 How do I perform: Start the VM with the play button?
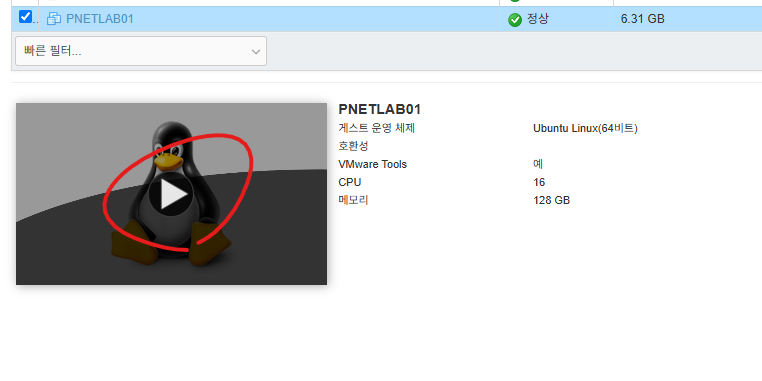pos(171,194)
